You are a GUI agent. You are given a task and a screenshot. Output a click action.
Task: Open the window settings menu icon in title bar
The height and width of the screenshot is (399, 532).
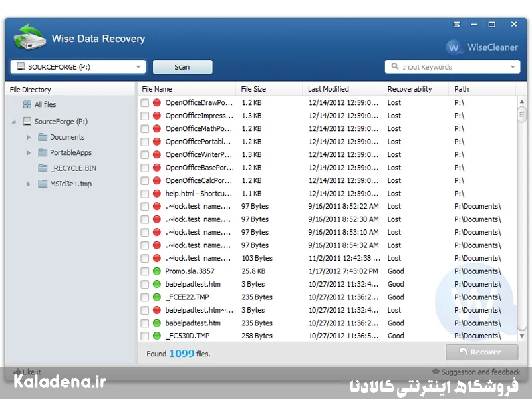click(457, 25)
